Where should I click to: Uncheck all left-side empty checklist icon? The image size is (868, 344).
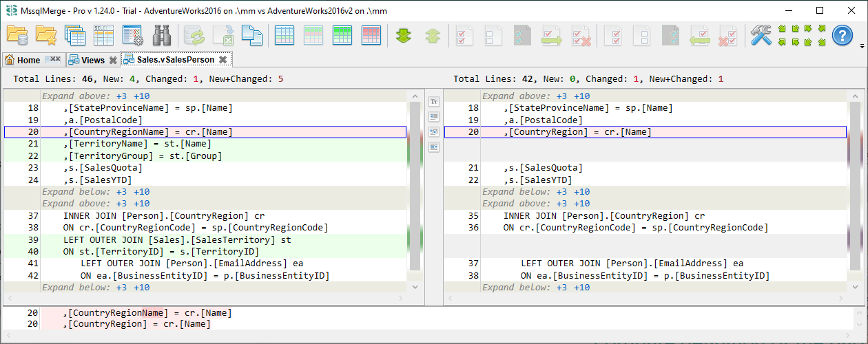[x=495, y=35]
